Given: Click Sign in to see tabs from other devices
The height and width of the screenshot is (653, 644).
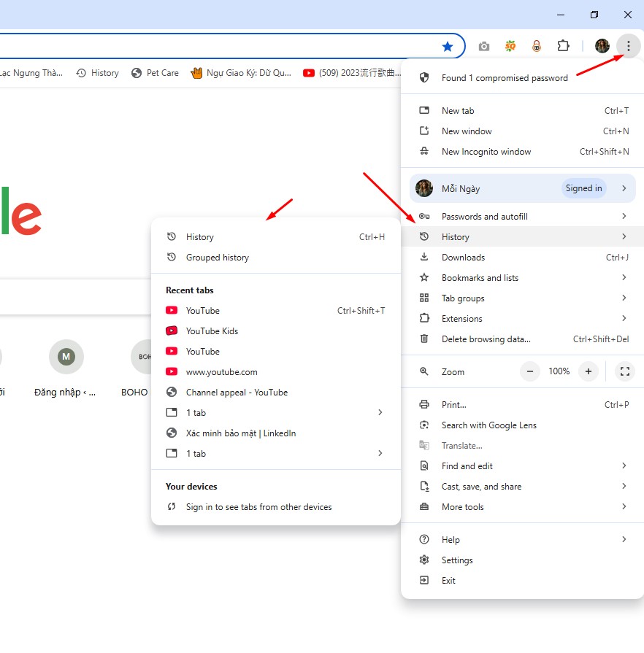Looking at the screenshot, I should [258, 507].
